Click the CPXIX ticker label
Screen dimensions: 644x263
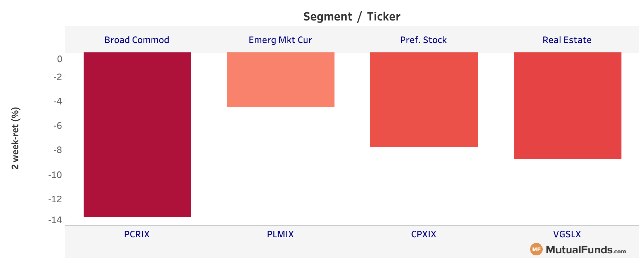pos(424,234)
